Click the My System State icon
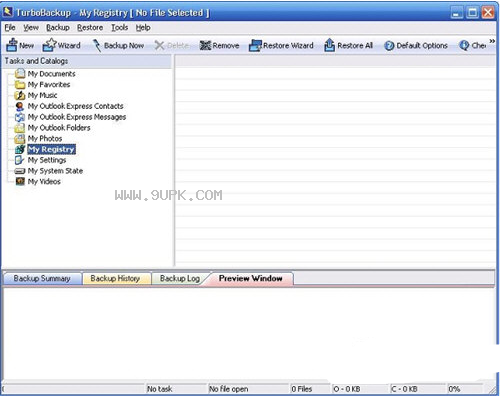Viewport: 501px width, 396px height. (20, 171)
